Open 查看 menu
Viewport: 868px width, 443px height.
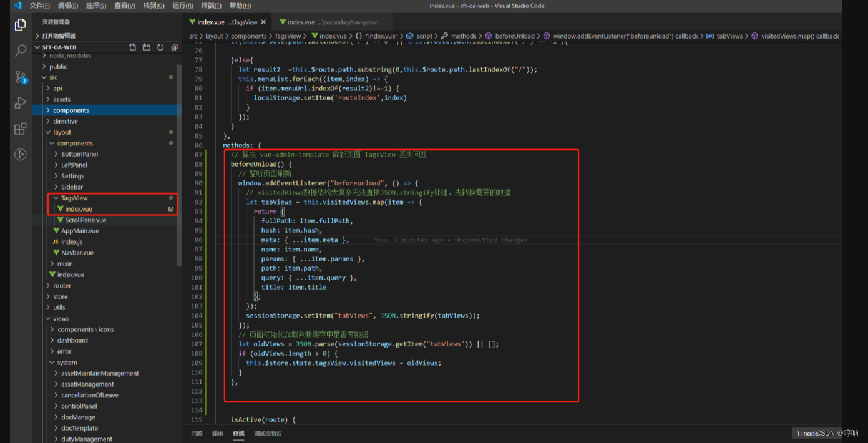(125, 6)
